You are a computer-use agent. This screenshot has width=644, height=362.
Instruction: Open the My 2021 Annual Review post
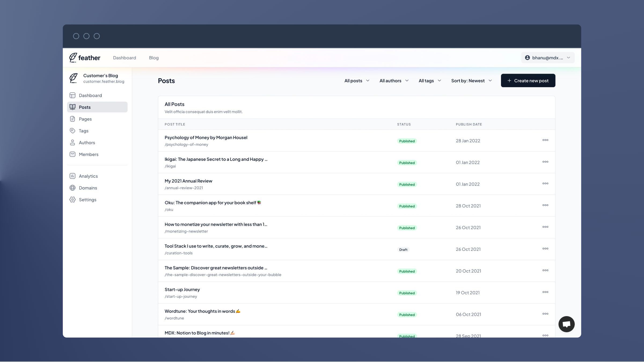click(188, 181)
